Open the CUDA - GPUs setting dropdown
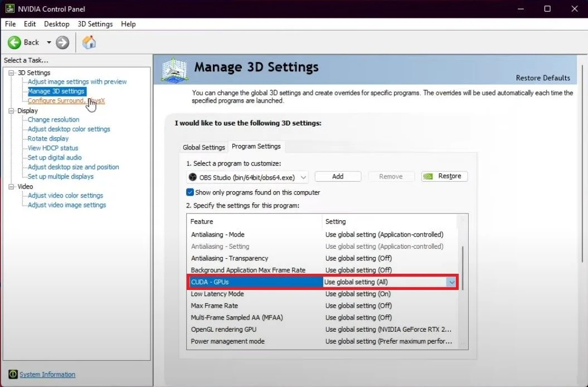This screenshot has width=588, height=387. (451, 282)
